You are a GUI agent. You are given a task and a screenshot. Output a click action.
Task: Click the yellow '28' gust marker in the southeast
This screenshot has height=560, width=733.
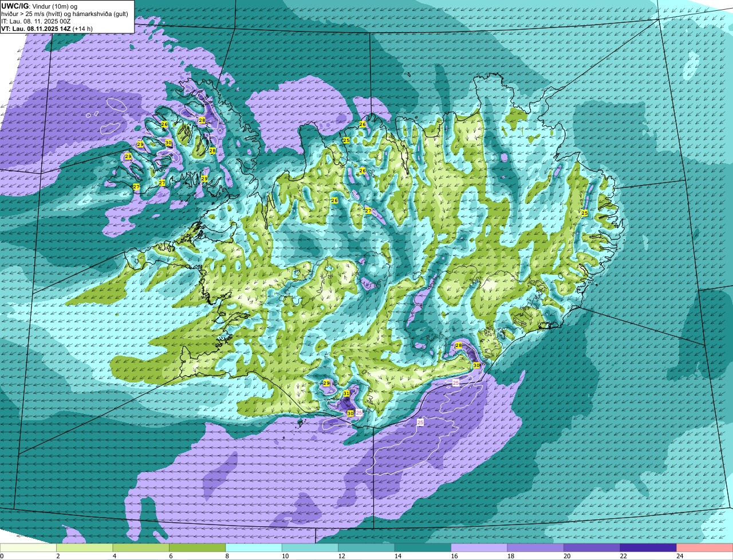pyautogui.click(x=458, y=345)
